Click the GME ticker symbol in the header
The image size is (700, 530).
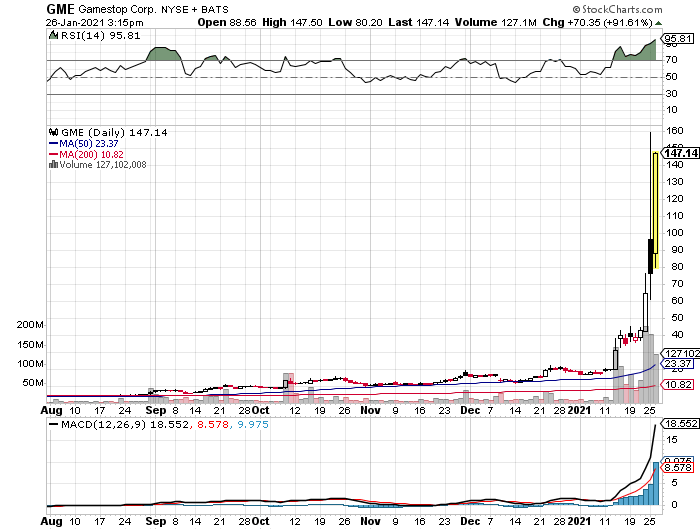pos(60,9)
